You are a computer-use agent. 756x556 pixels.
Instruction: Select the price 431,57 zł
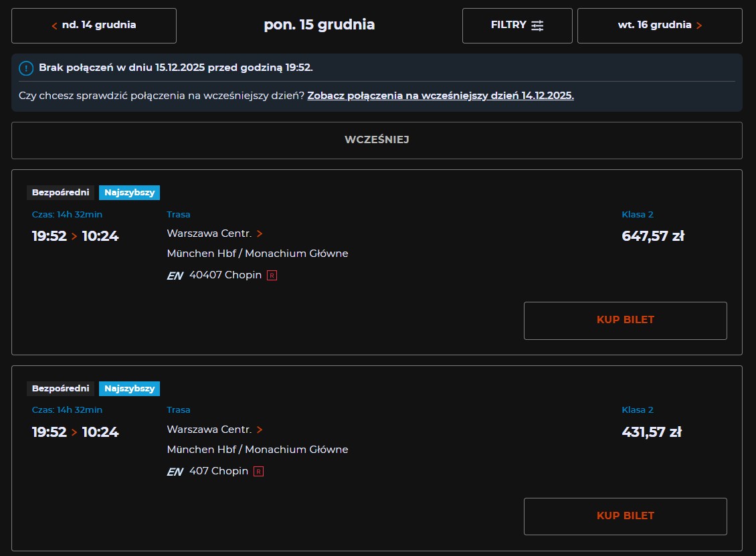click(652, 432)
